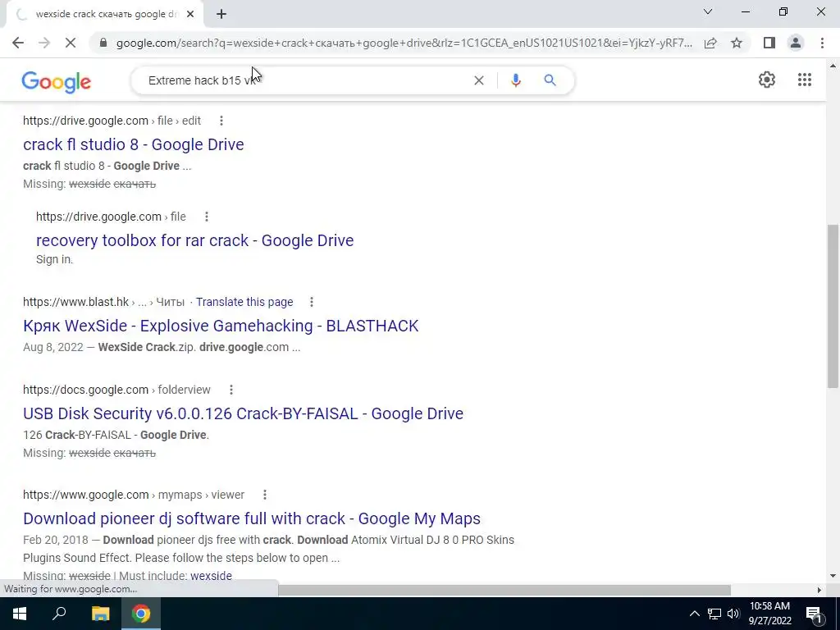This screenshot has width=840, height=630.
Task: Open Download pioneer dj software result
Action: point(252,518)
